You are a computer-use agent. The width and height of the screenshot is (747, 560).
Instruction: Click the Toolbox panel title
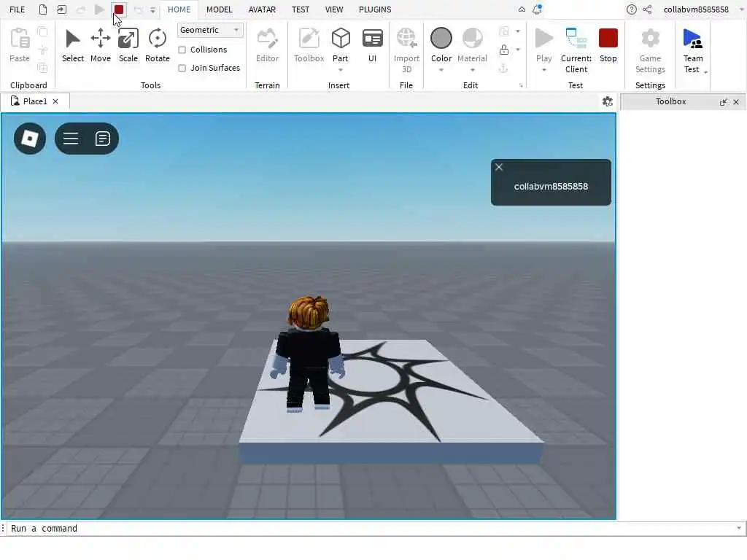tap(670, 101)
